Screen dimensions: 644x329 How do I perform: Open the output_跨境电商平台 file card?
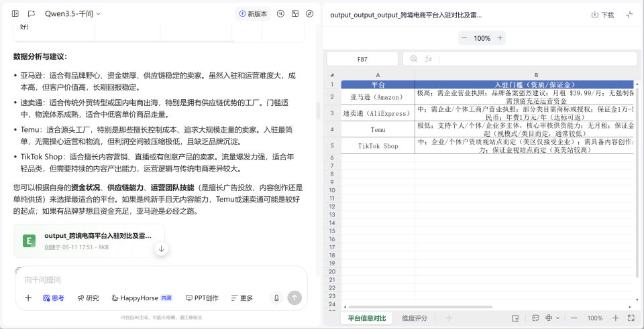pos(89,241)
